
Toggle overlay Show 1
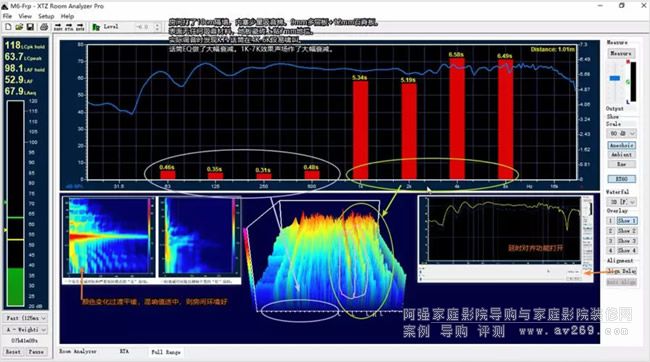(x=626, y=221)
